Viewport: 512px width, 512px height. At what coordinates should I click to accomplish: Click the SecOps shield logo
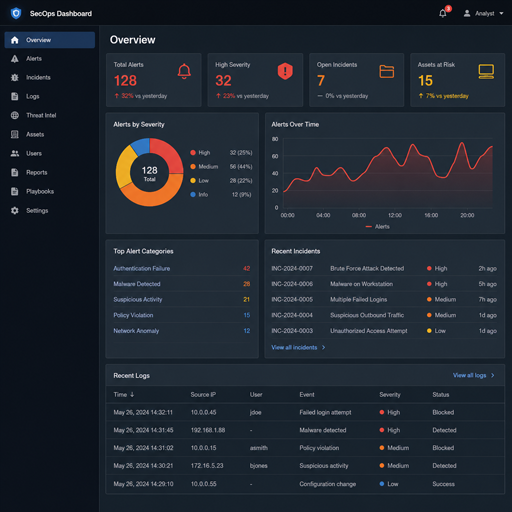[16, 13]
